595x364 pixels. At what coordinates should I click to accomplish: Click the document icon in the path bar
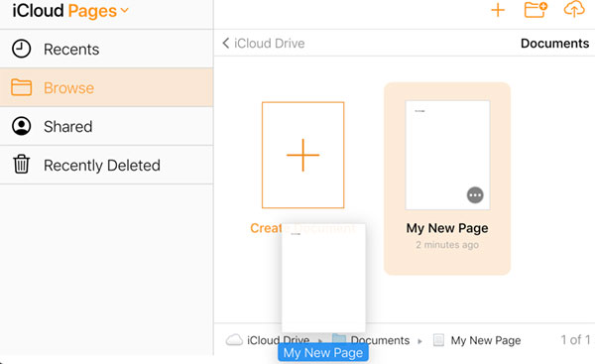coord(438,340)
